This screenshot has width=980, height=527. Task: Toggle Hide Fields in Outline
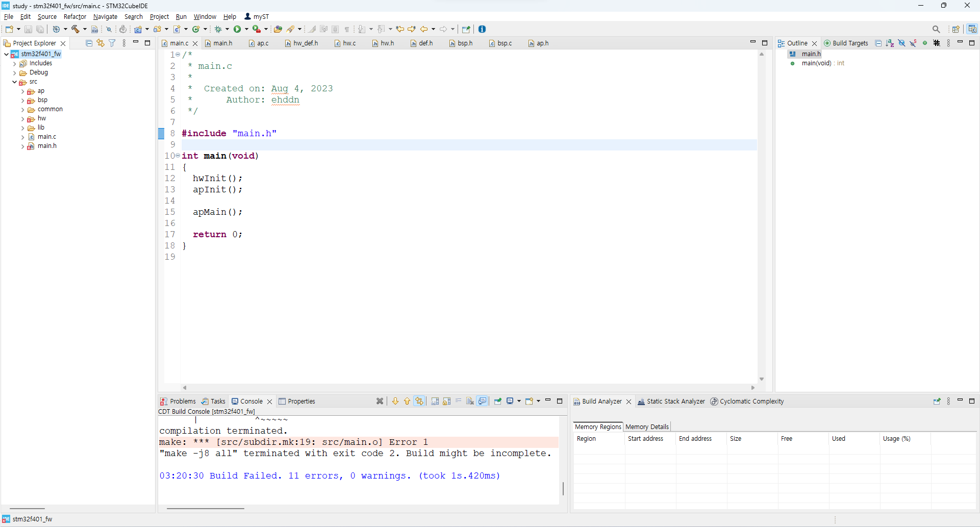(x=902, y=43)
